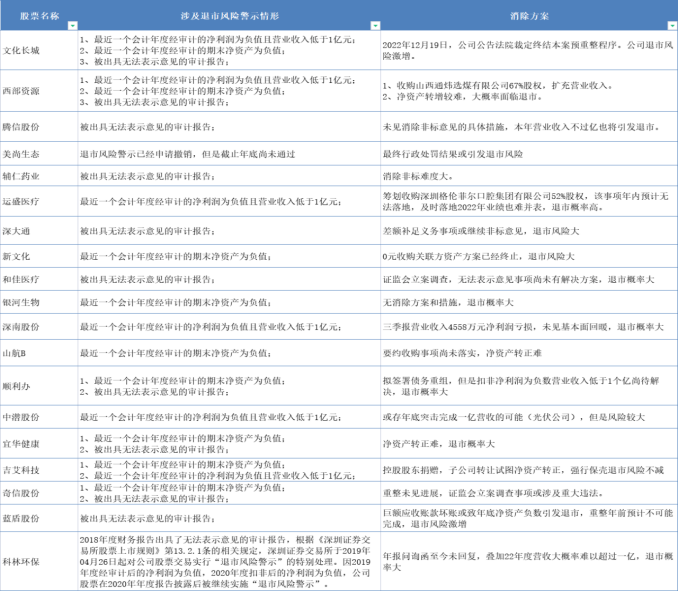The width and height of the screenshot is (678, 592).
Task: Click 腾信股份's 被出具无法表示意见的审计报告 cell
Action: [229, 127]
